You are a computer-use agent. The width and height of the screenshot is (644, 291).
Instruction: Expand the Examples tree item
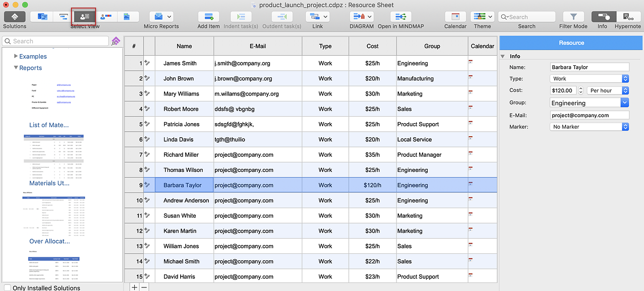[x=16, y=56]
